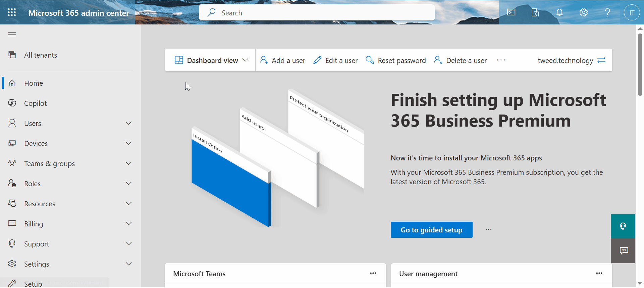Click the scroll down arrow
The image size is (644, 288).
[x=640, y=284]
